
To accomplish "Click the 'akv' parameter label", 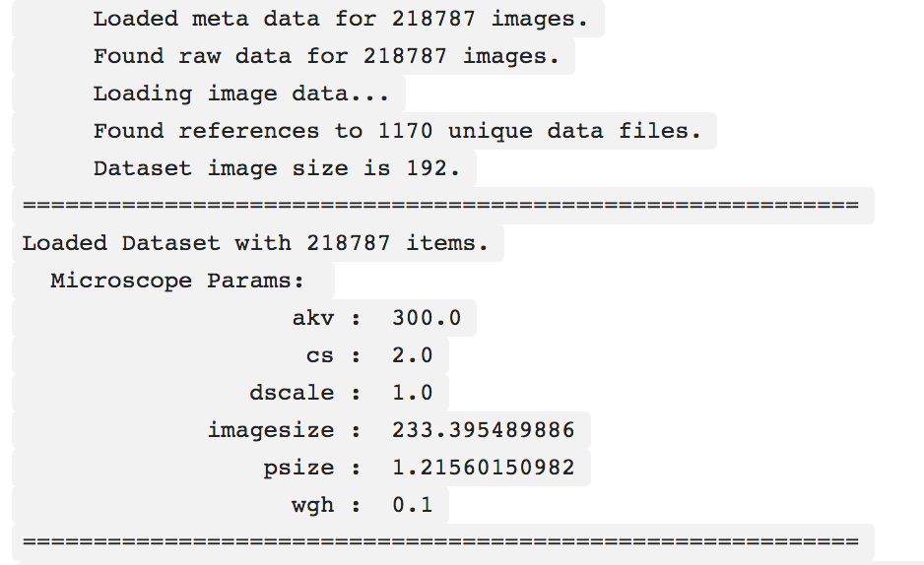I will [313, 318].
